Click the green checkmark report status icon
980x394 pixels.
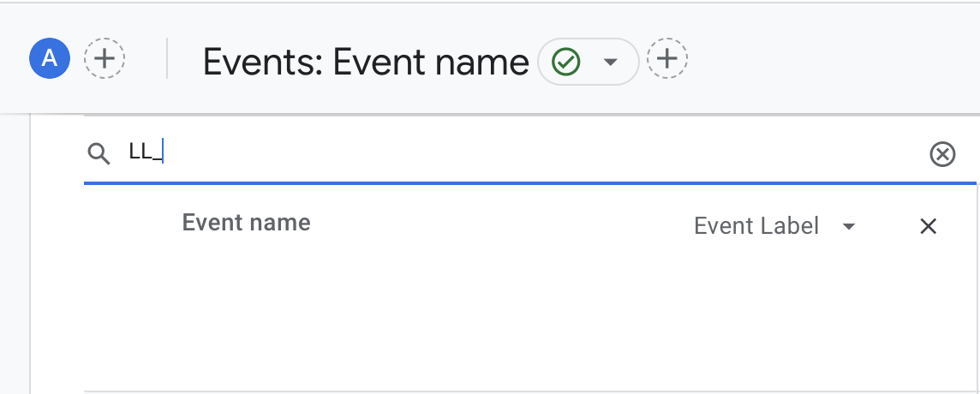(x=566, y=62)
